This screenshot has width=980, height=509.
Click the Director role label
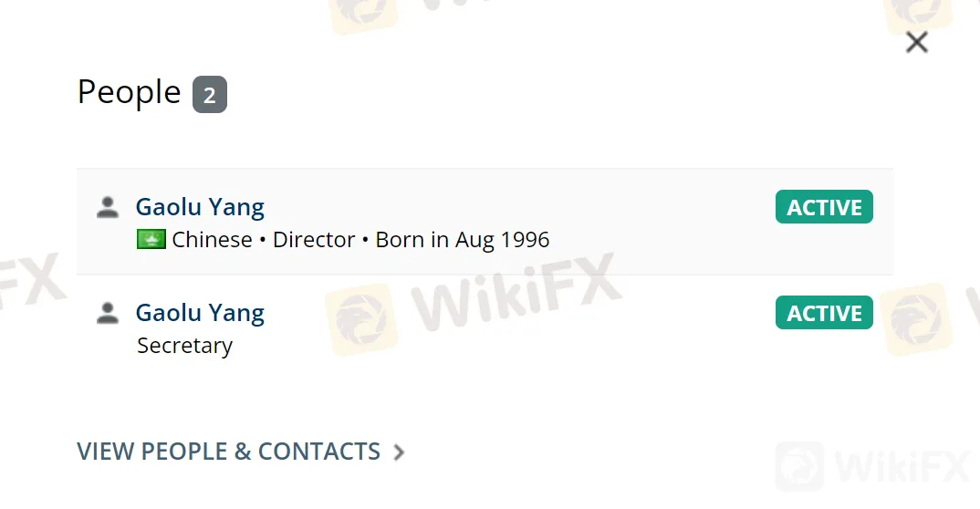(314, 240)
